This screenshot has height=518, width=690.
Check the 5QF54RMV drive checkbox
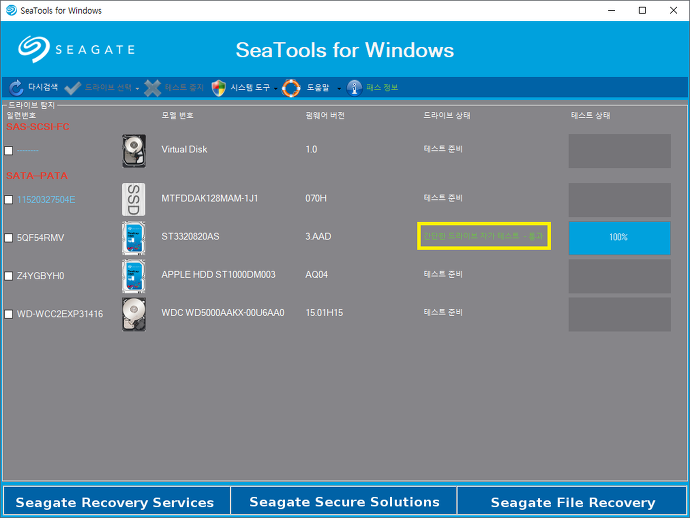(x=9, y=238)
